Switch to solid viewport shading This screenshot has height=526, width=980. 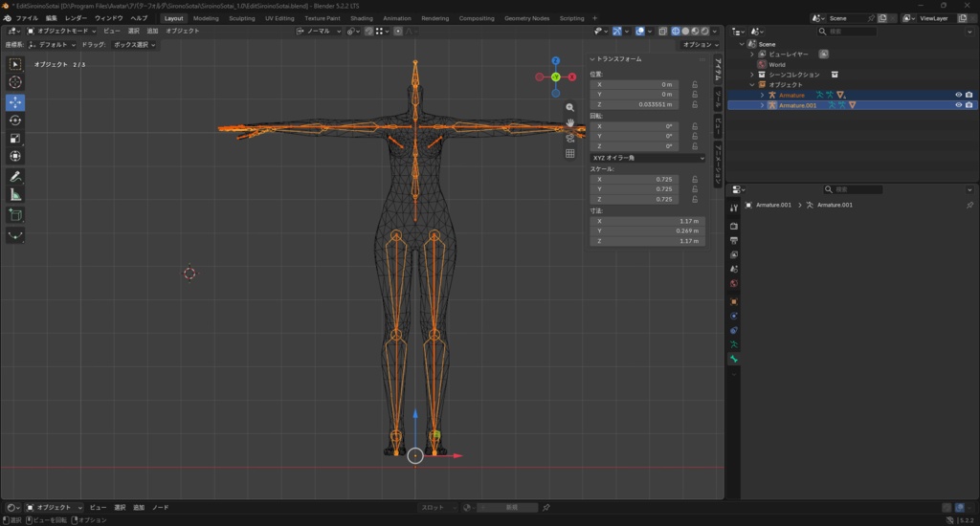point(685,31)
